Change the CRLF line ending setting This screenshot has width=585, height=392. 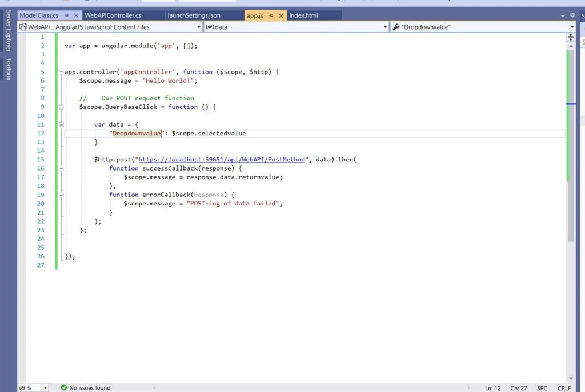564,388
